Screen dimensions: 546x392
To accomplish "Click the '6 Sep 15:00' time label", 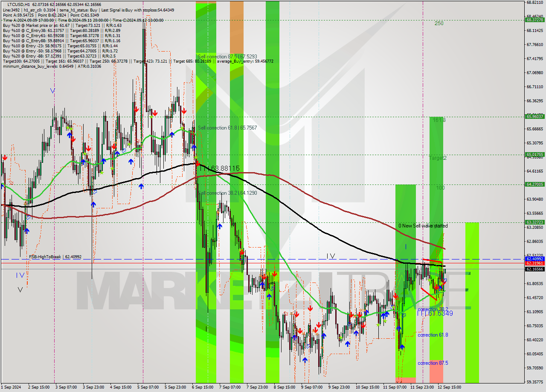I will click(202, 387).
